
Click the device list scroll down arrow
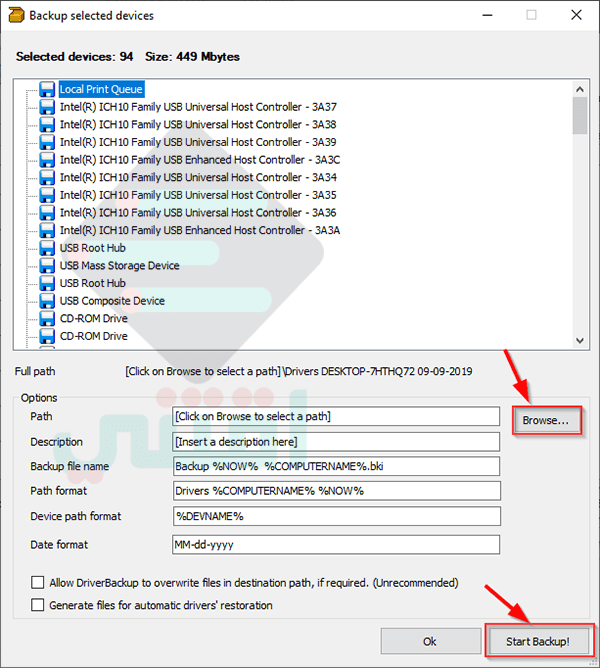click(580, 340)
